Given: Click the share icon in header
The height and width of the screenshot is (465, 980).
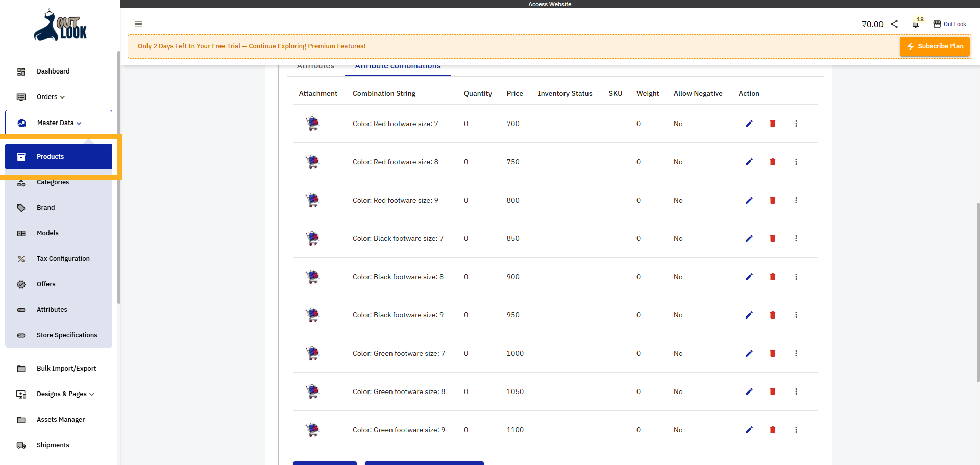Looking at the screenshot, I should tap(894, 24).
